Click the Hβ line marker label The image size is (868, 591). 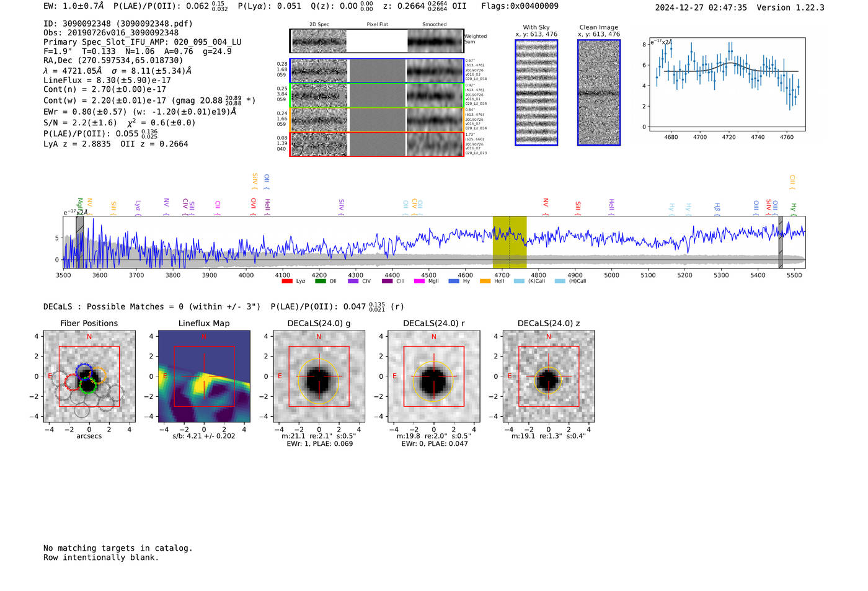point(718,209)
